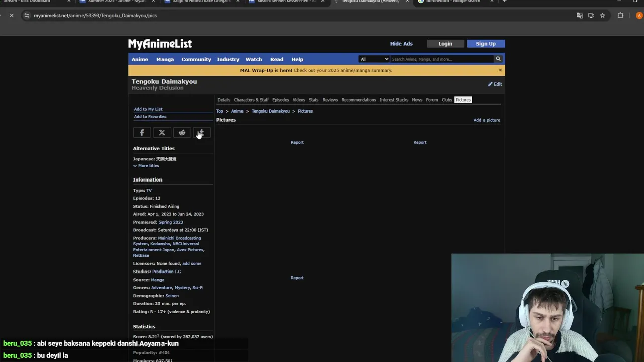
Task: Open the browser extensions puzzle icon
Action: pyautogui.click(x=620, y=16)
